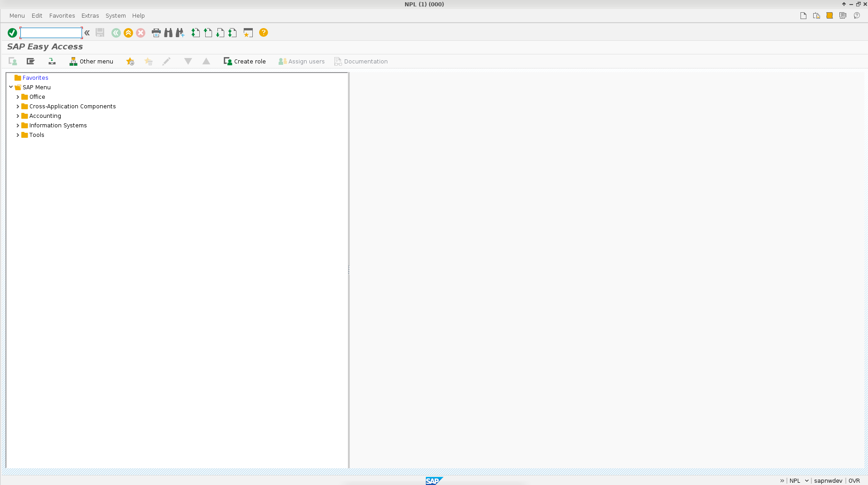Click the Find binoculars icon

[x=168, y=33]
